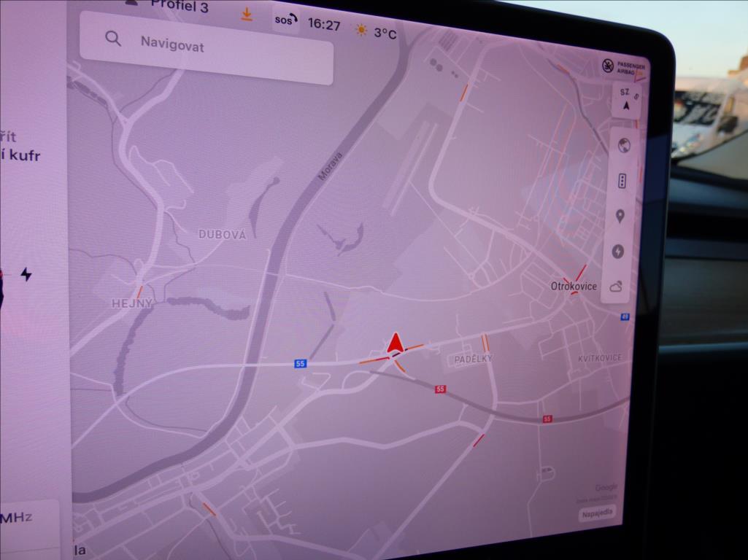The width and height of the screenshot is (748, 560).
Task: Tap the sun icon beside the temperature
Action: coord(360,31)
